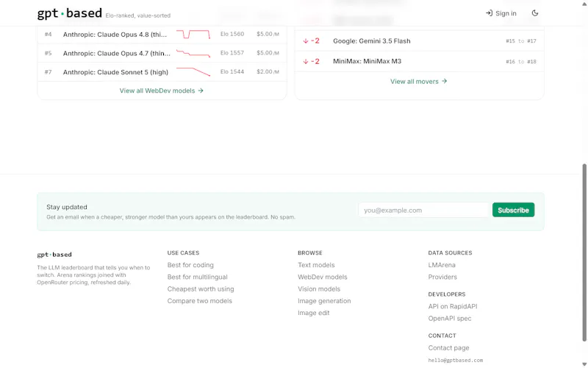Open Claude Opus 4.8 row ranked #4

point(162,34)
